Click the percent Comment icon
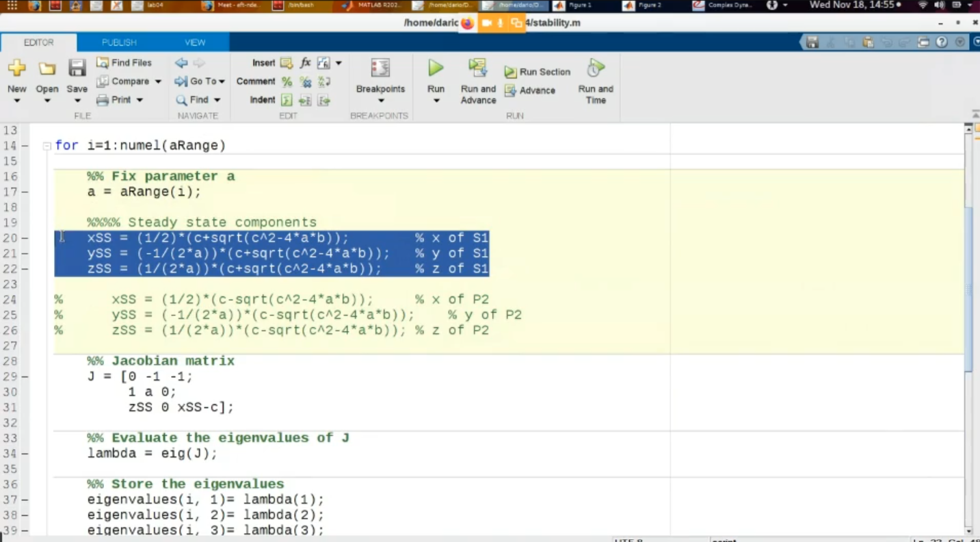Image resolution: width=980 pixels, height=542 pixels. coord(287,81)
